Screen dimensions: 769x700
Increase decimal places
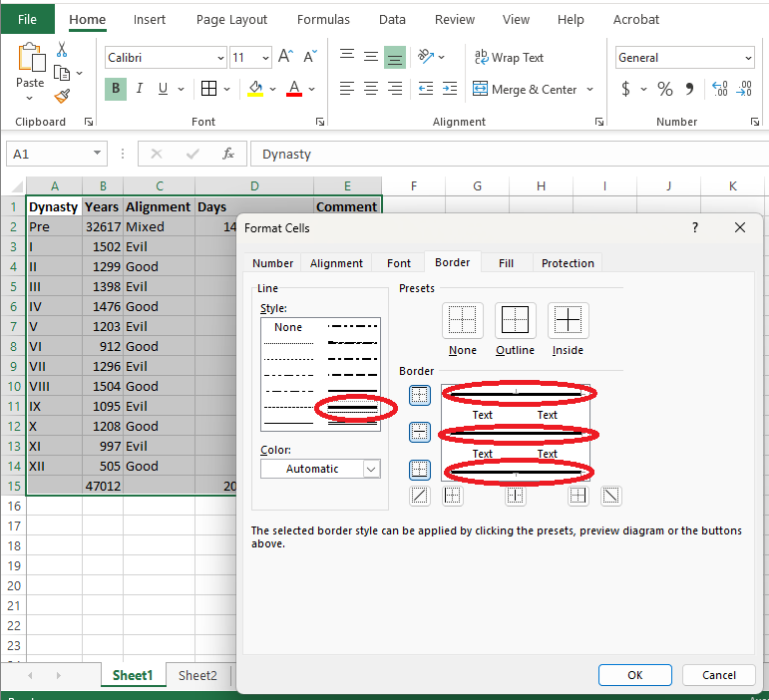(720, 89)
